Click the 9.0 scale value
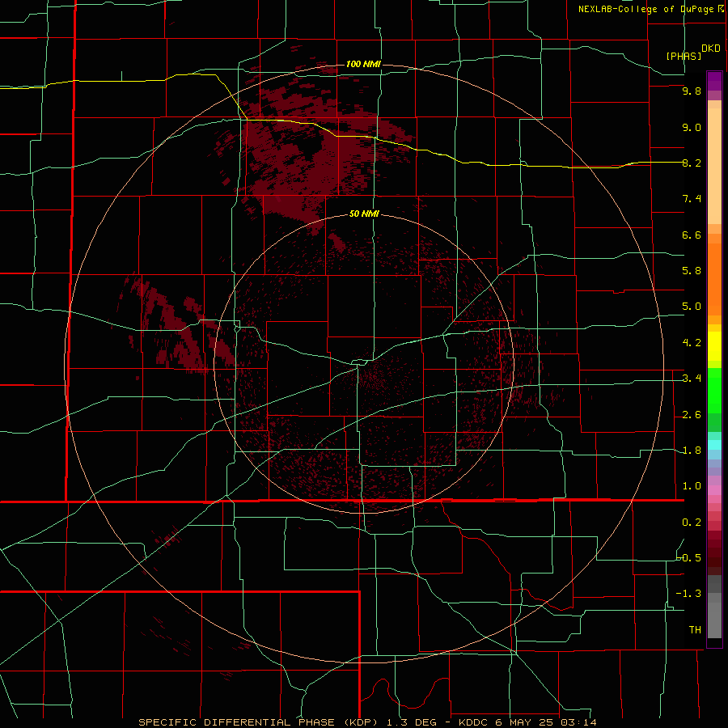 (692, 127)
